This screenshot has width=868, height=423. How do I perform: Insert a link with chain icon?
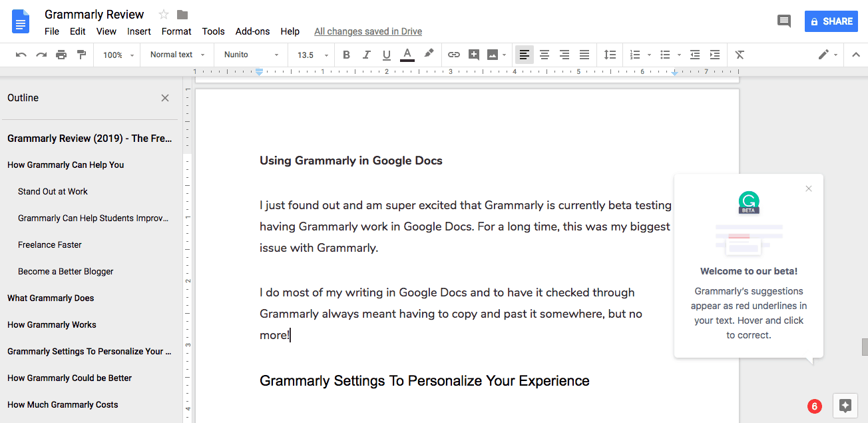[x=454, y=55]
